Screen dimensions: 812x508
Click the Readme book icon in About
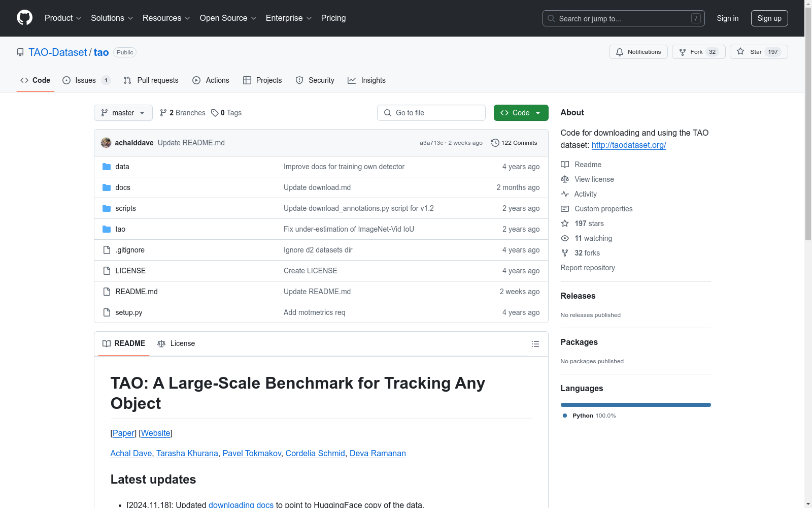pos(565,165)
